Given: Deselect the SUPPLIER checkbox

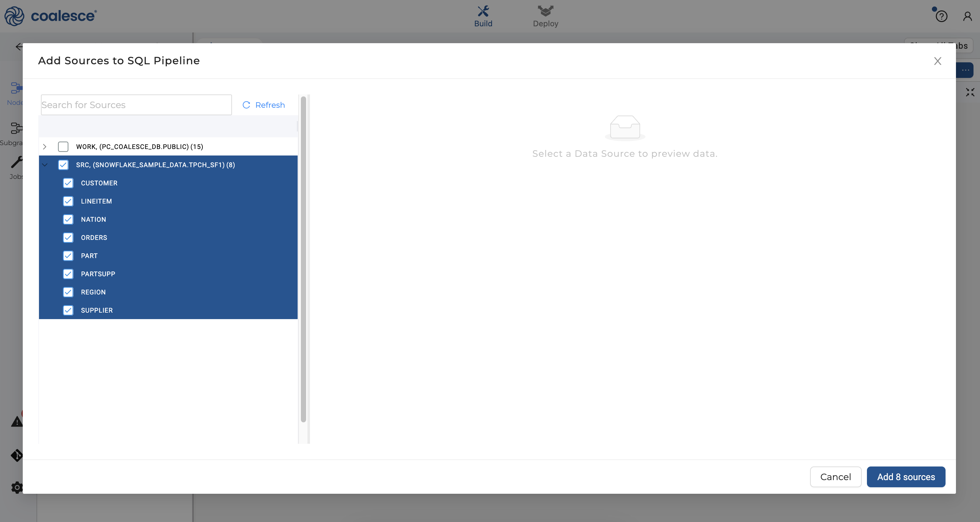Looking at the screenshot, I should 68,311.
